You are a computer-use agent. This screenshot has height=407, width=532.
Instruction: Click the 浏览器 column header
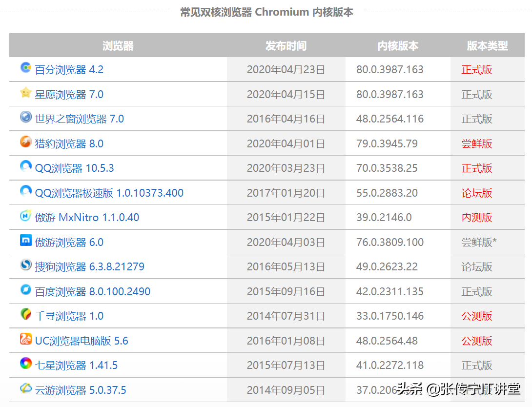coord(118,45)
